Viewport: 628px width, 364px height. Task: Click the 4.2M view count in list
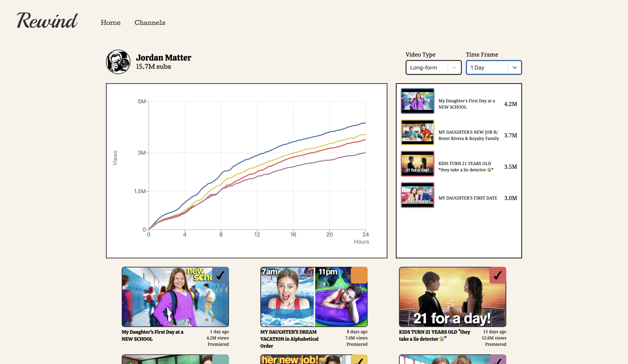point(511,104)
